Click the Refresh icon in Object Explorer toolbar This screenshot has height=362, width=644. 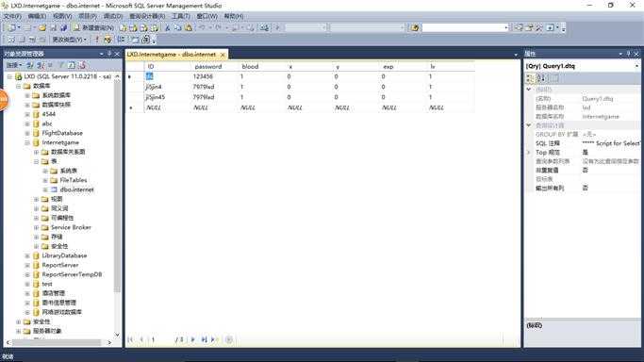[x=72, y=65]
